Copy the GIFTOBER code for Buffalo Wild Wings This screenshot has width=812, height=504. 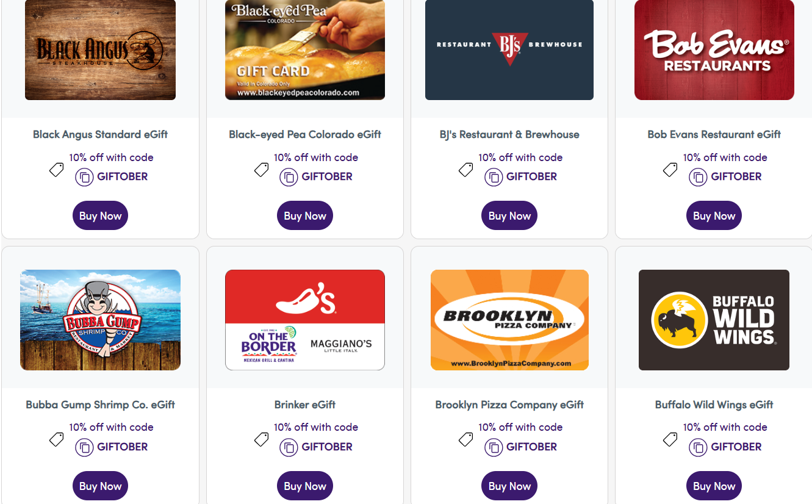click(698, 447)
